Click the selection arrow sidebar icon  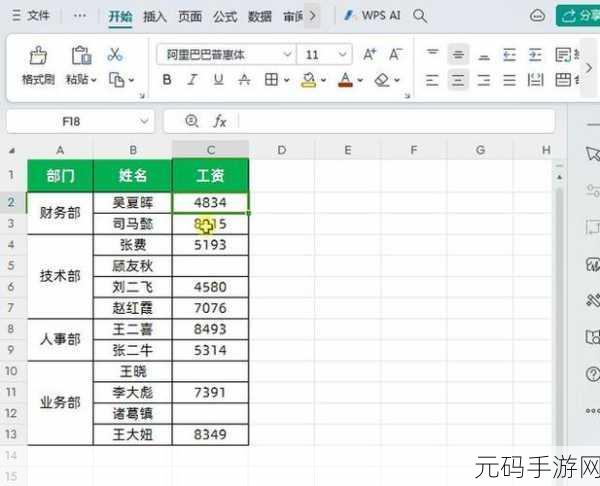click(x=593, y=154)
